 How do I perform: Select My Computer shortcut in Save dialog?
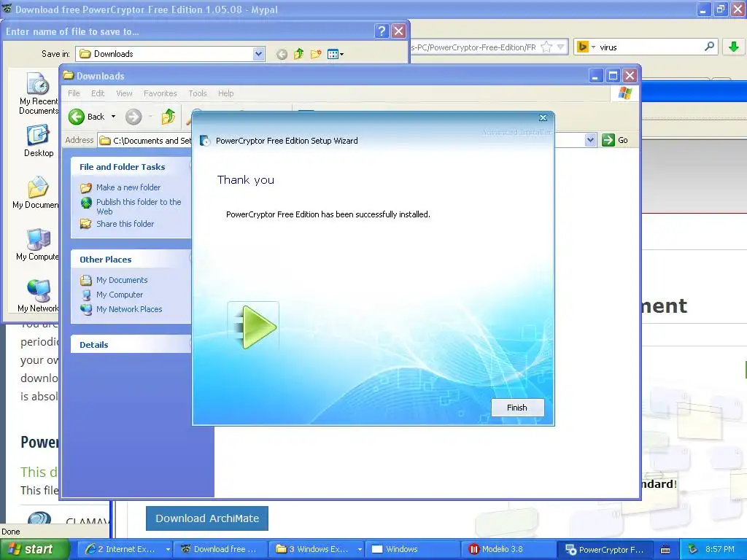point(37,244)
